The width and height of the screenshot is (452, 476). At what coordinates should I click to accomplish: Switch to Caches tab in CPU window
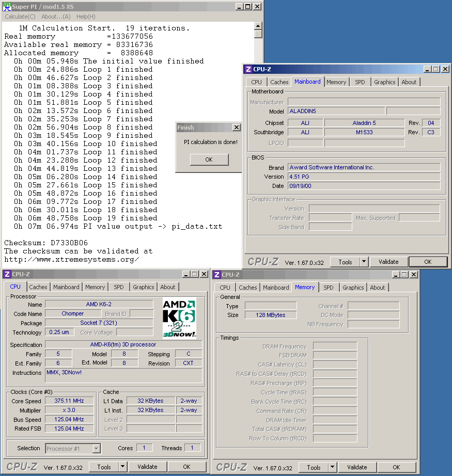pos(38,287)
